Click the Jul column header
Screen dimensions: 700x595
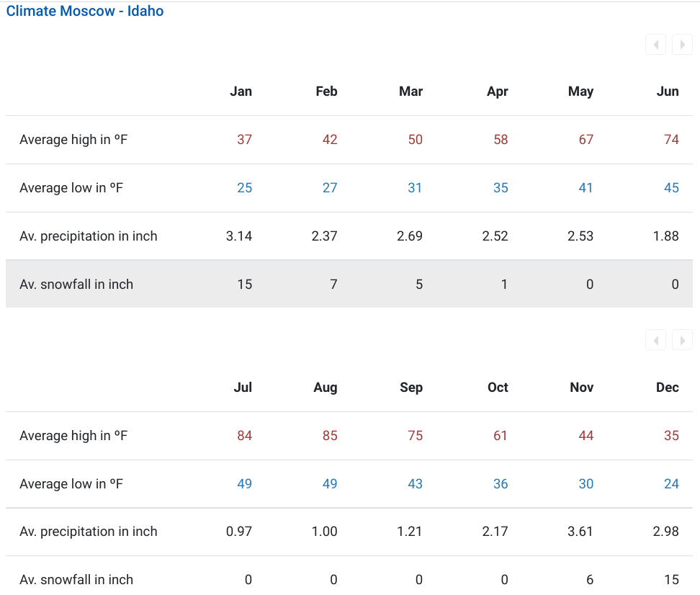pyautogui.click(x=243, y=388)
